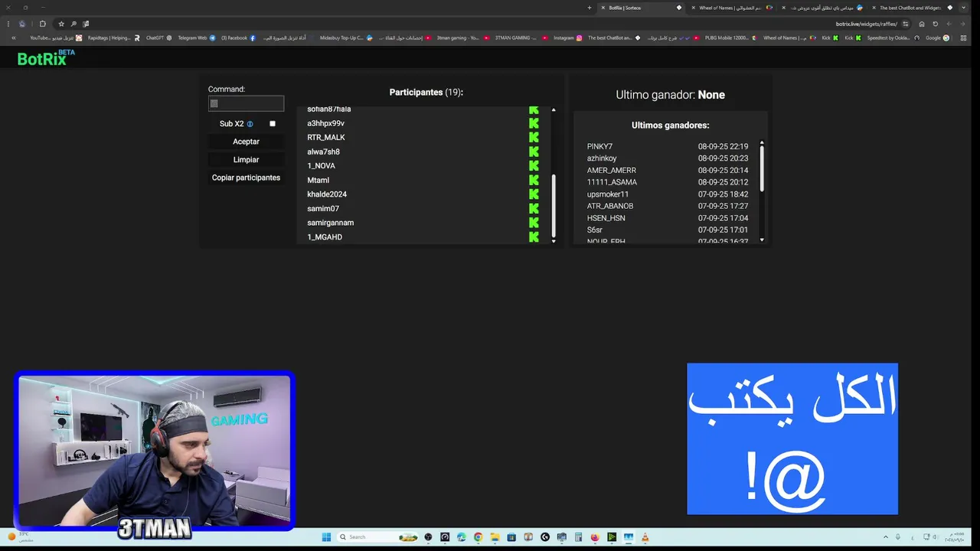This screenshot has height=551, width=980.
Task: Click the Kick icon beside samim07
Action: [534, 208]
